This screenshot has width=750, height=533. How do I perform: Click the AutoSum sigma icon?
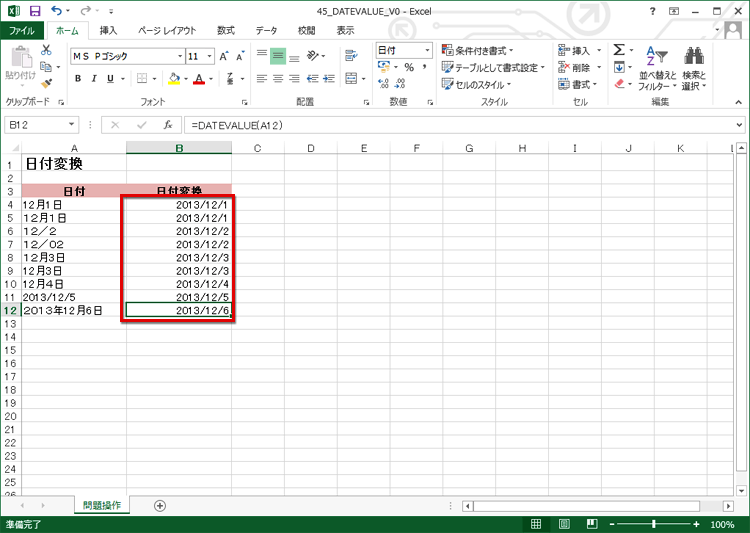pyautogui.click(x=619, y=50)
